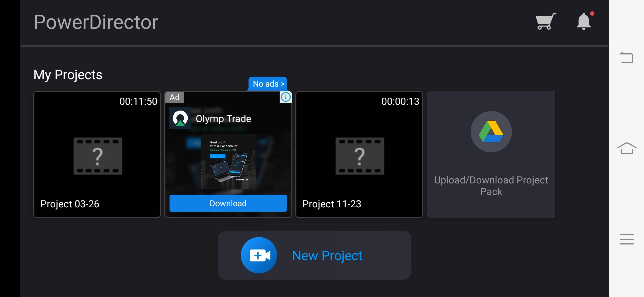Click the Olymp Trade logo icon
This screenshot has height=297, width=644.
pos(180,118)
